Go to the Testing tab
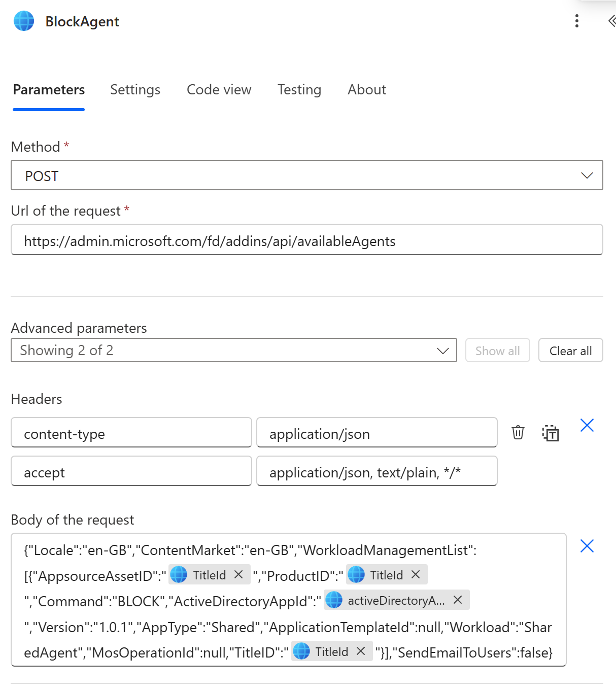The height and width of the screenshot is (691, 616). pos(299,90)
